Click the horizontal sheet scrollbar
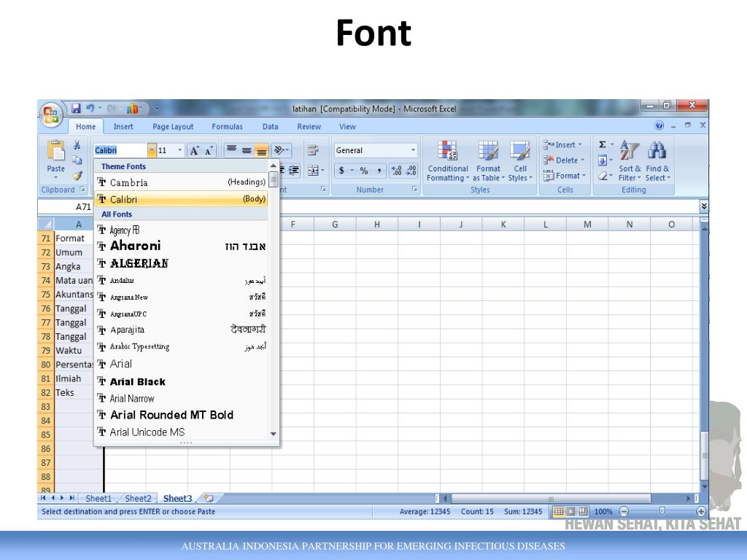Screen dimensions: 747x560 [550, 499]
